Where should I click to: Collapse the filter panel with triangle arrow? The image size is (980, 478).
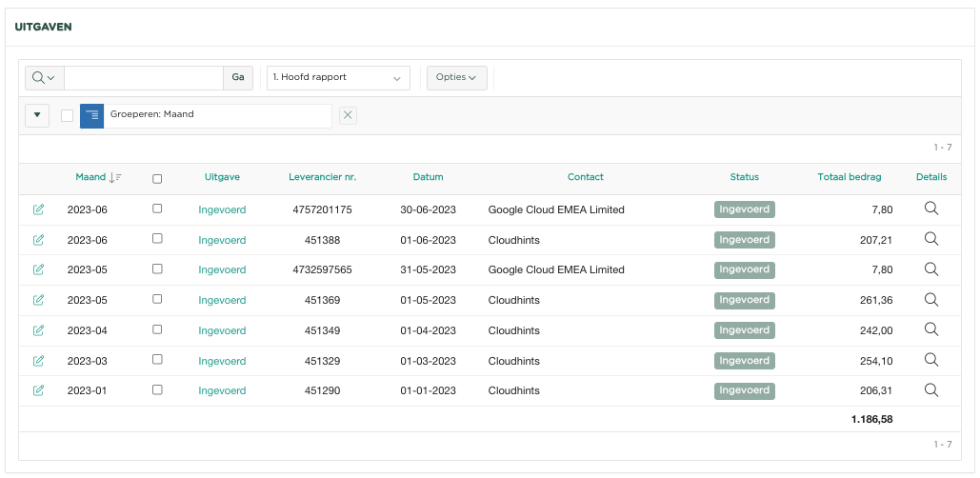pyautogui.click(x=36, y=115)
